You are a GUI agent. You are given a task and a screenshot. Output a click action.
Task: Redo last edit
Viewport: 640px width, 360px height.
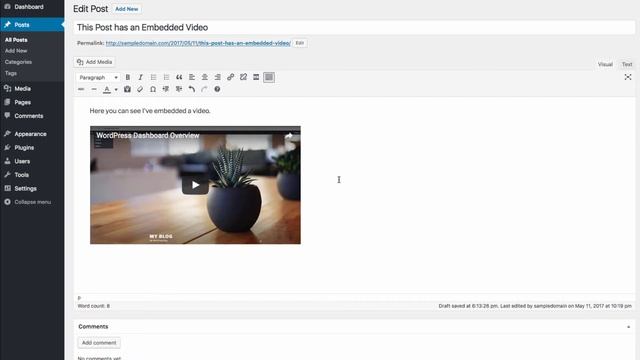(x=204, y=89)
